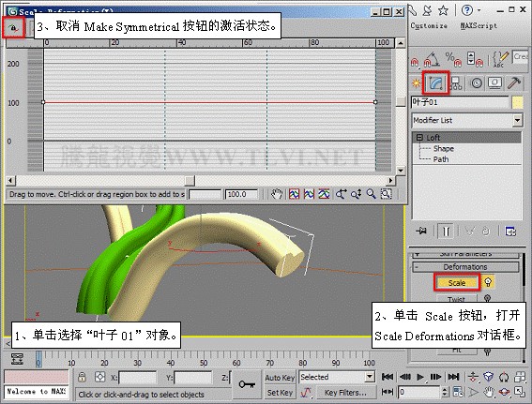
Task: Click the Twist deformation button
Action: [x=457, y=299]
